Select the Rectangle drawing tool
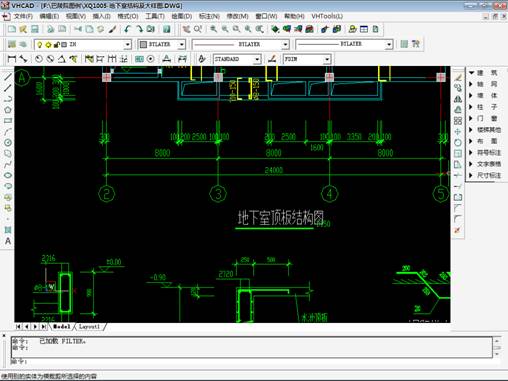Screen dimensions: 508x381 8,121
